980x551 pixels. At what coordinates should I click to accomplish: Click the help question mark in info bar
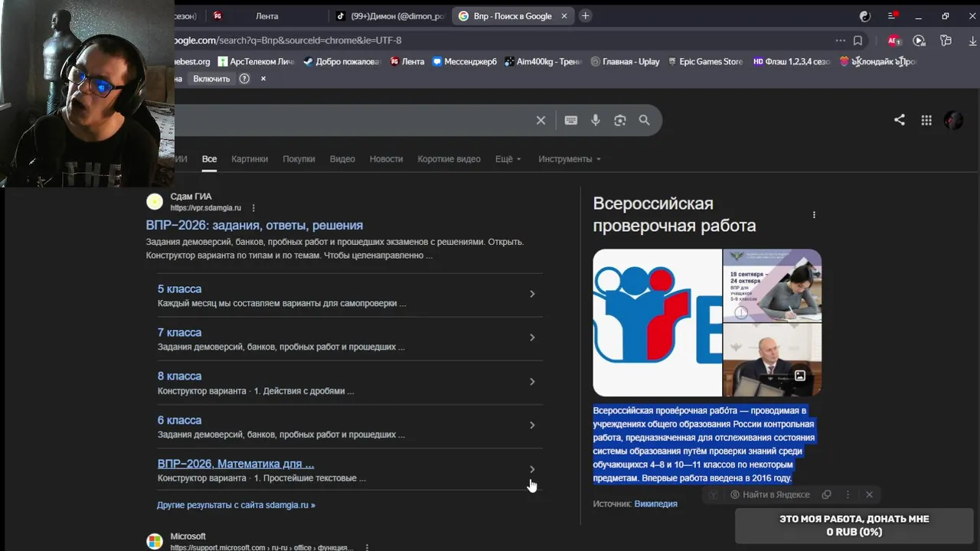[x=244, y=79]
